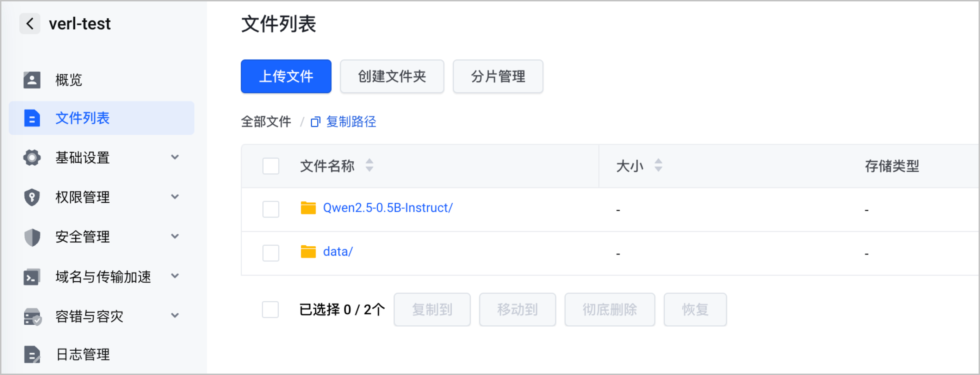Click the 基础设置 gear icon

pyautogui.click(x=32, y=158)
